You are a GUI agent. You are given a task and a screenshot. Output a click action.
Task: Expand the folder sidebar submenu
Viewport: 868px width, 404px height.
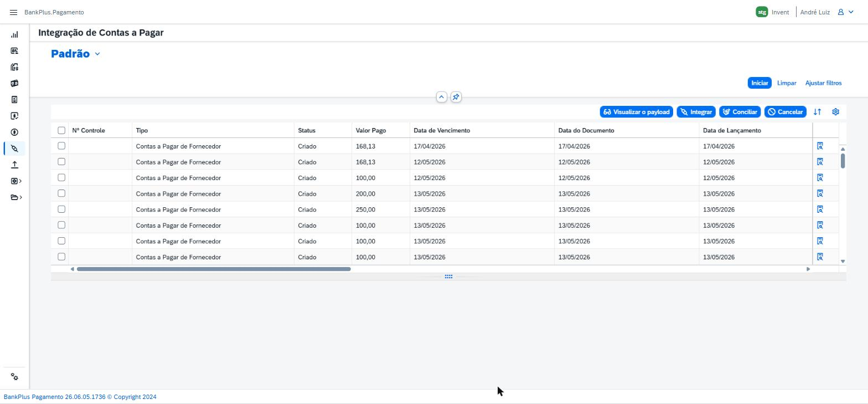pos(16,197)
